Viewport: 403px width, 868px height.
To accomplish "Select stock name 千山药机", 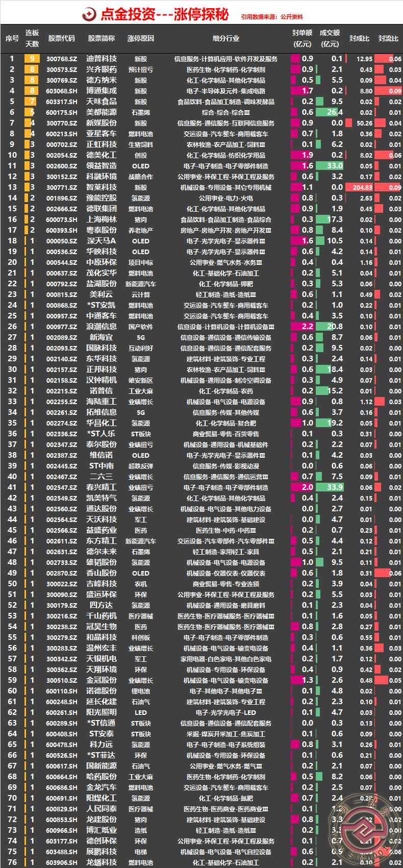I will click(102, 616).
